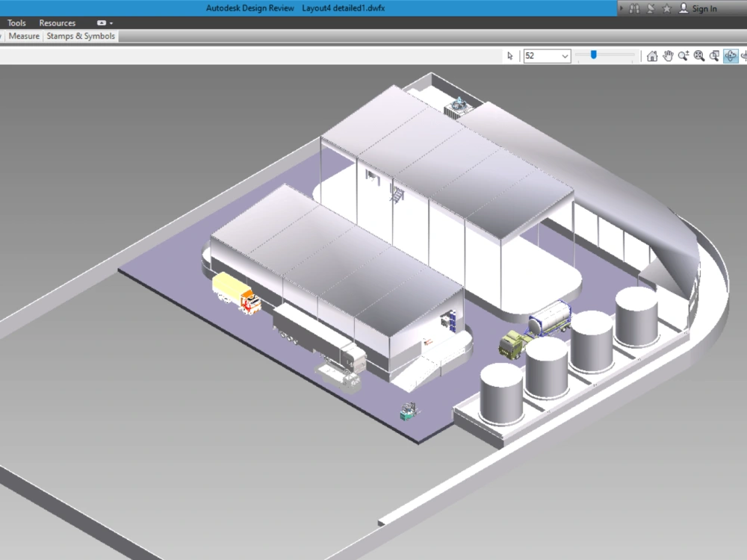Activate the Zoom Rectangle tool
747x560 pixels.
point(715,55)
